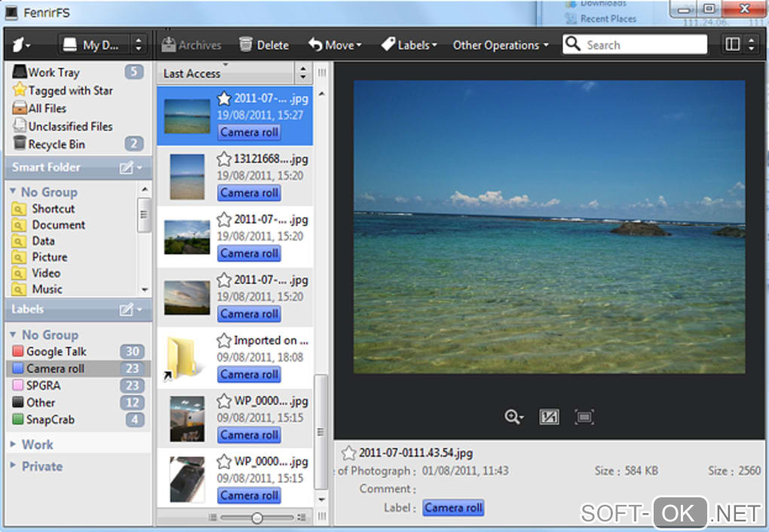Click into the Search field

click(x=635, y=44)
